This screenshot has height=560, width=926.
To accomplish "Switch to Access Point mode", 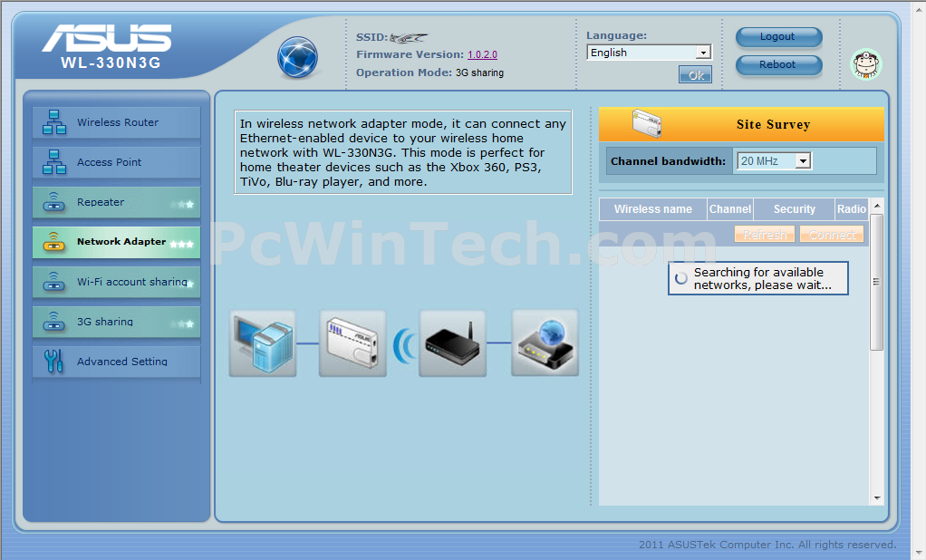I will (116, 162).
